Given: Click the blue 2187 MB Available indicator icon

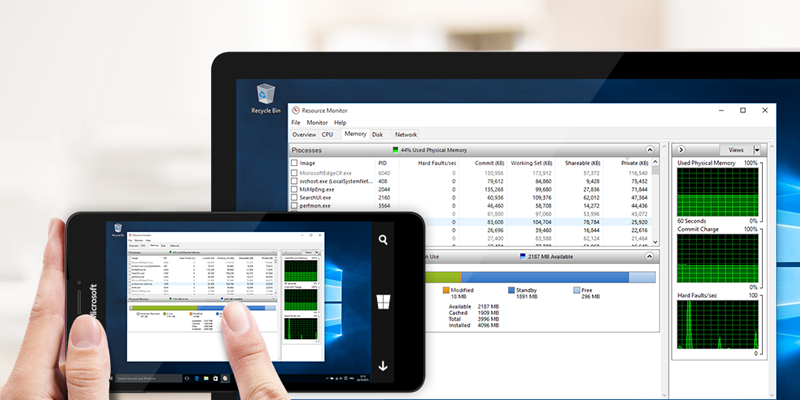Looking at the screenshot, I should tap(522, 257).
